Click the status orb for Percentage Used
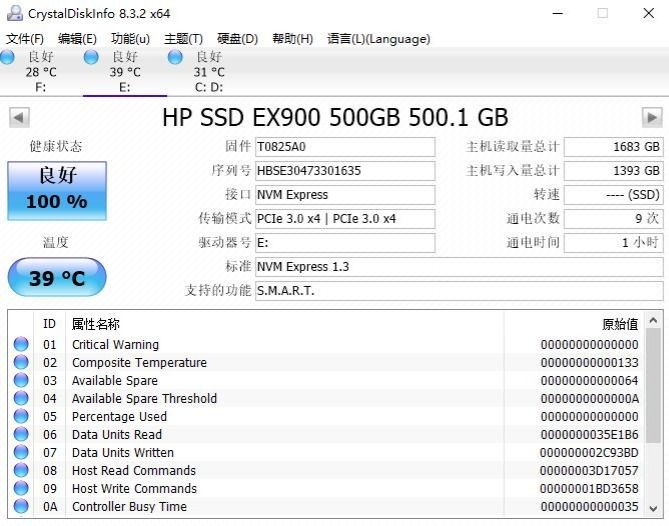This screenshot has height=526, width=669. coord(21,417)
